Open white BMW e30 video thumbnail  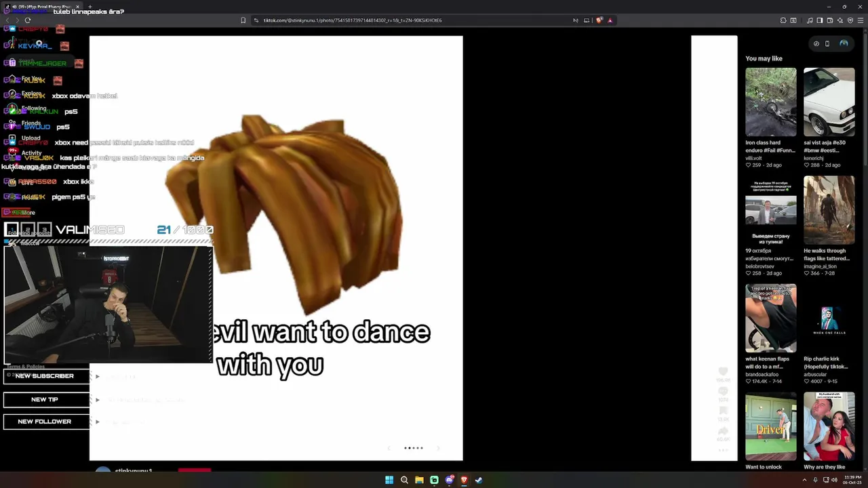coord(829,102)
